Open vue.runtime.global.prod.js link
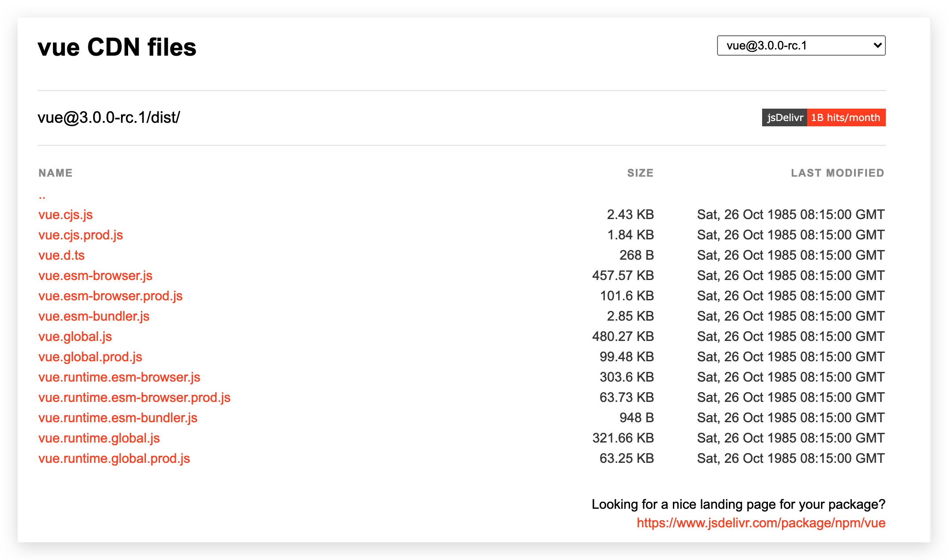Screen dimensions: 949x560 point(114,458)
